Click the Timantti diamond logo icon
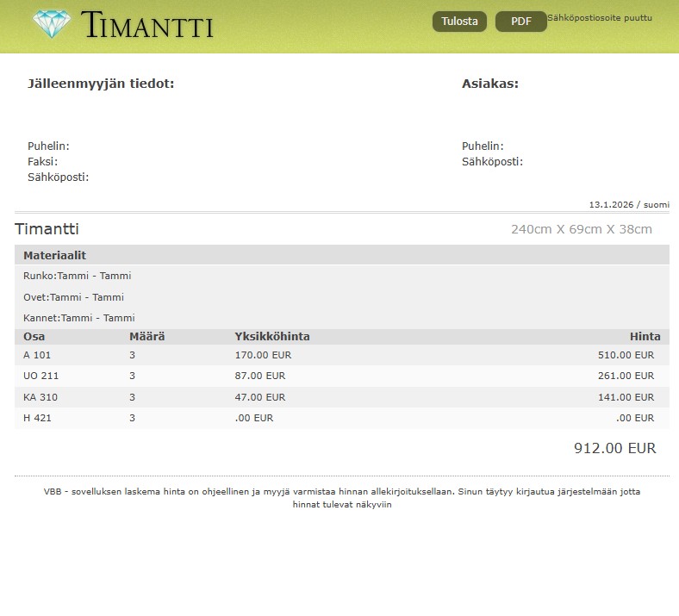This screenshot has height=616, width=679. [52, 24]
